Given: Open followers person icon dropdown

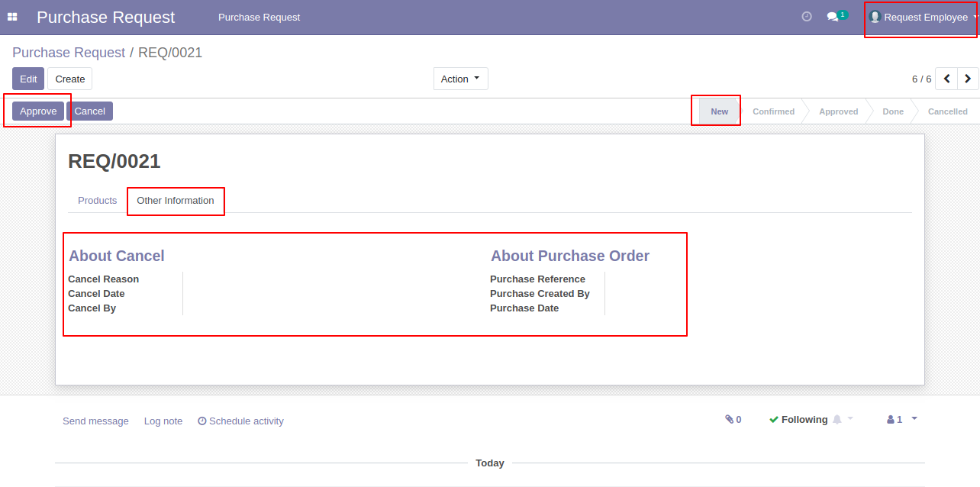Looking at the screenshot, I should 901,419.
